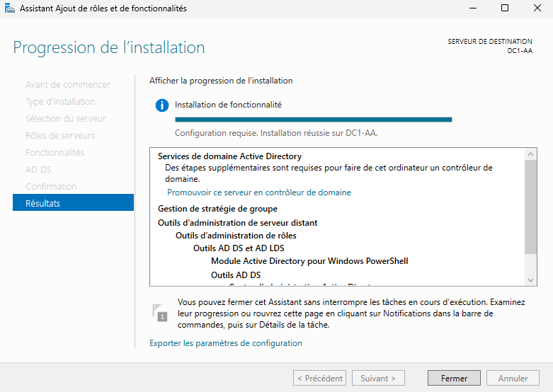The height and width of the screenshot is (392, 553).
Task: Click the Progression de l'installation page title
Action: click(x=109, y=47)
